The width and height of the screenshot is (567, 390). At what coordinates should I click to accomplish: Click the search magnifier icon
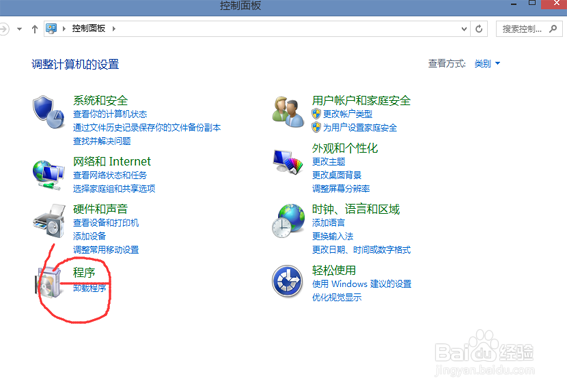click(x=553, y=29)
